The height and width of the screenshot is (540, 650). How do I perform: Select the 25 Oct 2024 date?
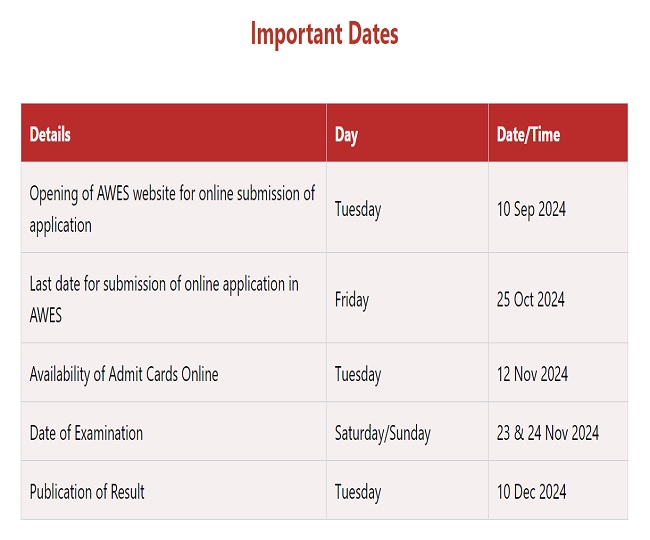click(x=531, y=299)
